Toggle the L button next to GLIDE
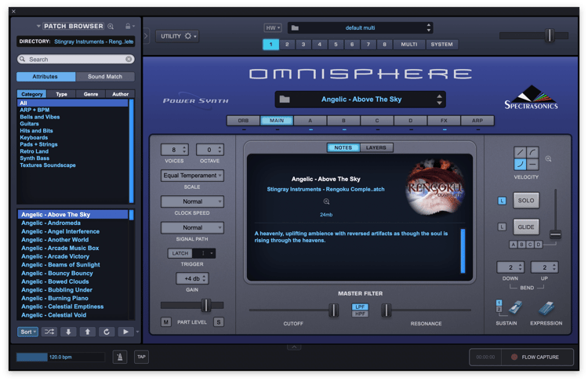Screen dimensions: 588x381 [502, 227]
